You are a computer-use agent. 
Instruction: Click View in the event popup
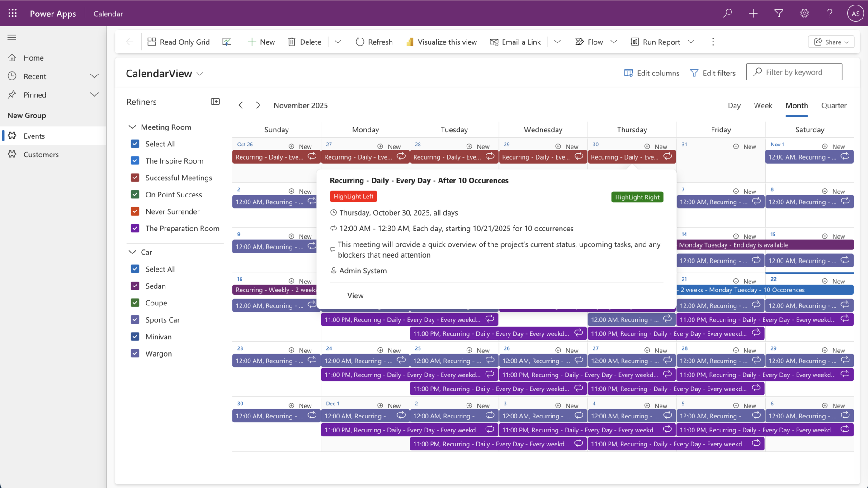click(355, 296)
